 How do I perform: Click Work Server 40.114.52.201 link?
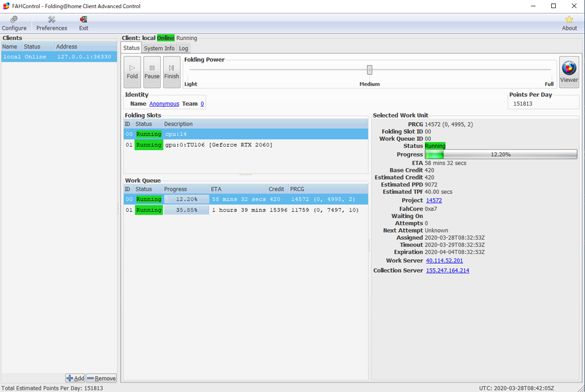[444, 261]
